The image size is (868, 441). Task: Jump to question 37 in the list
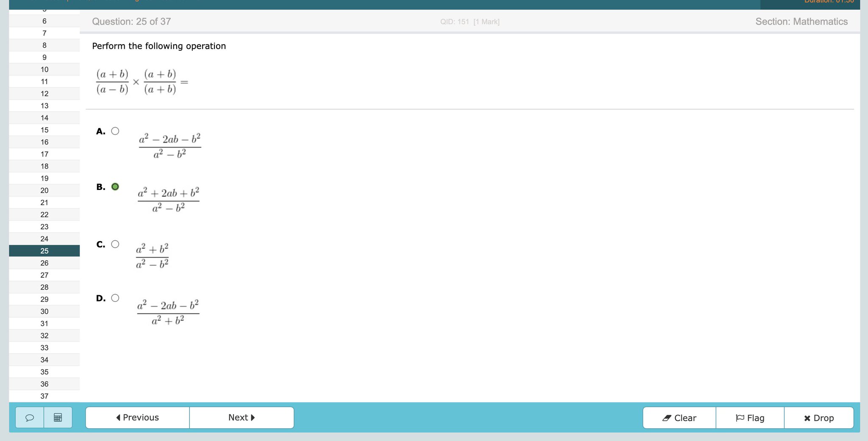pos(45,396)
